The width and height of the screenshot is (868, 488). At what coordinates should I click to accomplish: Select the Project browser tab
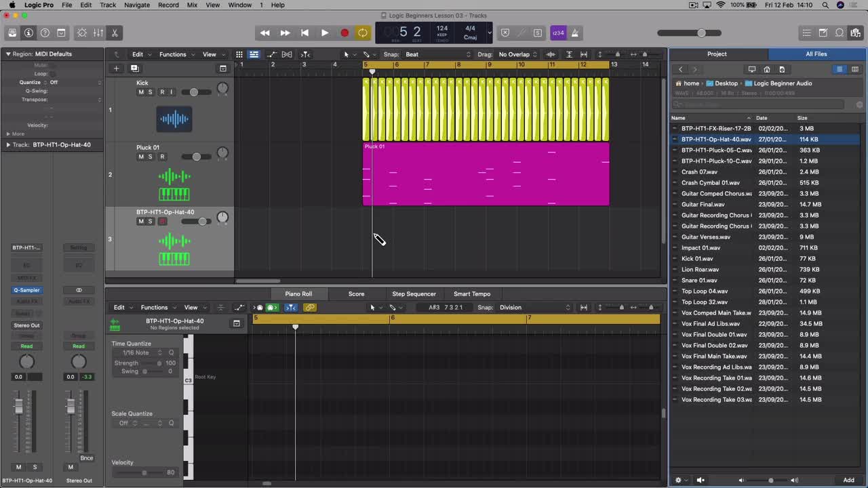tap(717, 54)
